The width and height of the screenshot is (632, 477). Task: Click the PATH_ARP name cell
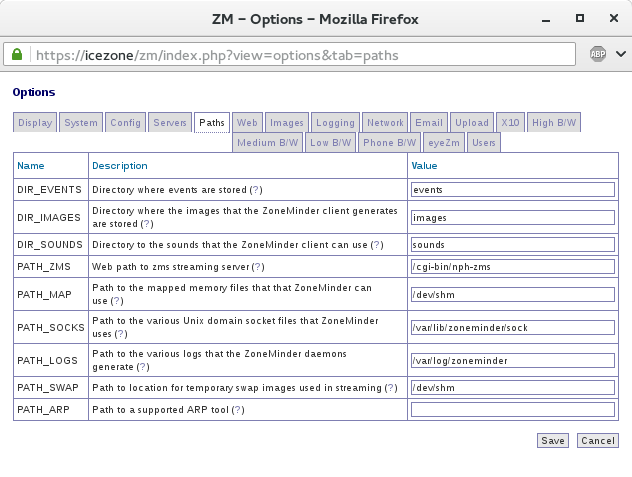pyautogui.click(x=51, y=410)
